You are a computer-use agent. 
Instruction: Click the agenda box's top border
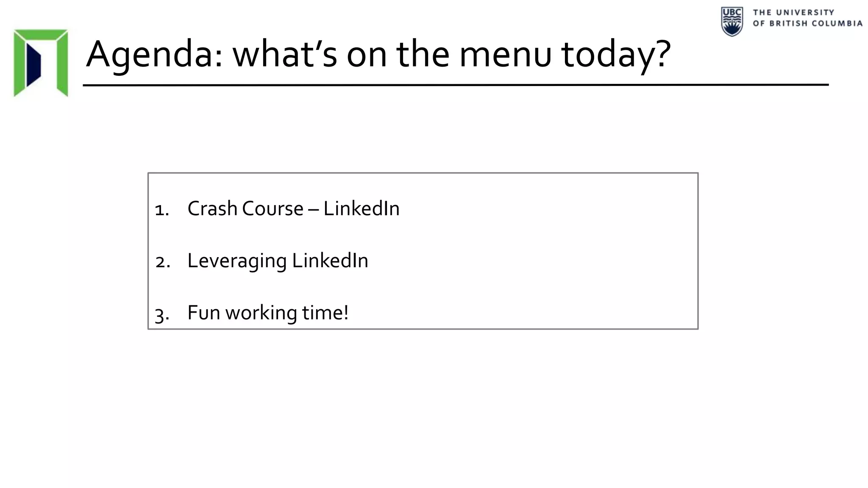(423, 173)
